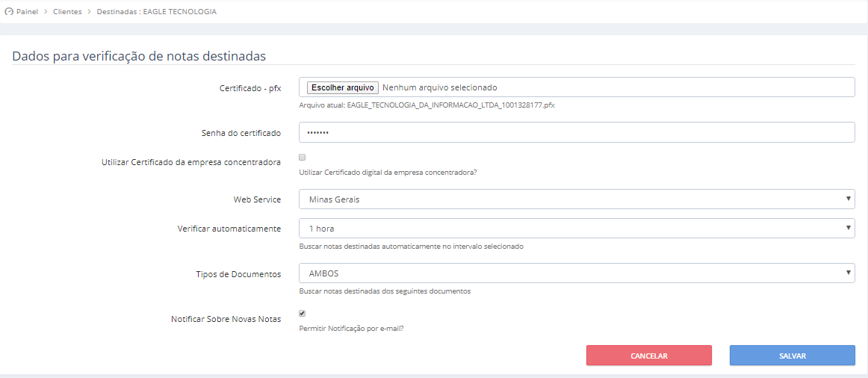Open the Painel breadcrumb link
The height and width of the screenshot is (378, 868).
[x=27, y=12]
